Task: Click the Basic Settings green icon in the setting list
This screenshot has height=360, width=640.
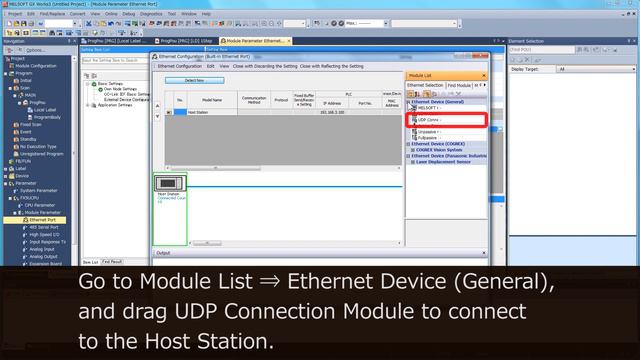Action: (x=94, y=84)
